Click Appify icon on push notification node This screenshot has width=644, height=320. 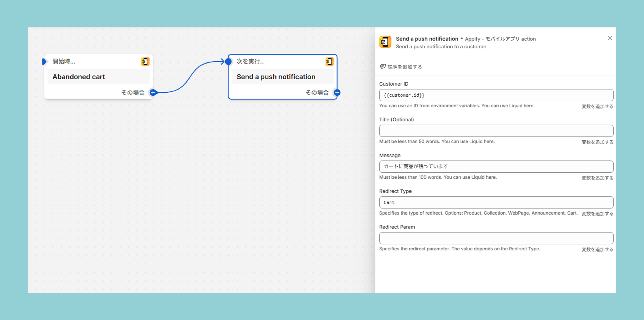(329, 62)
